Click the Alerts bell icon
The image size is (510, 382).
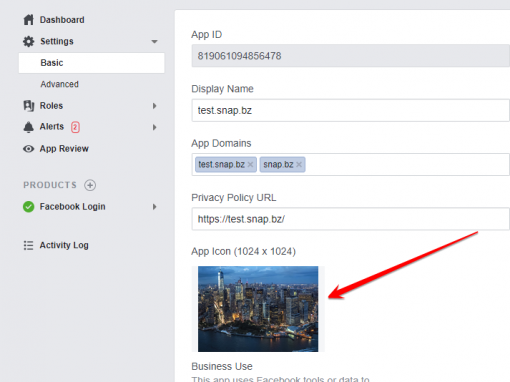click(x=29, y=127)
